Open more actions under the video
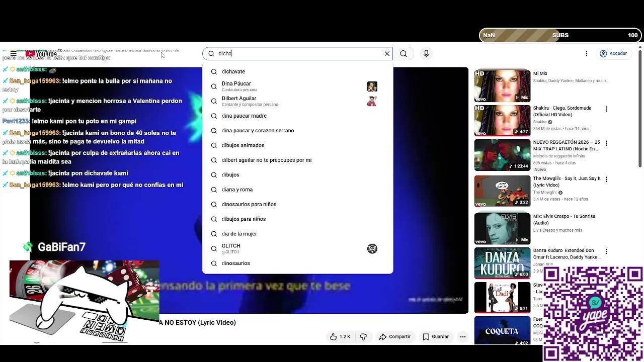The height and width of the screenshot is (362, 644). pyautogui.click(x=463, y=337)
